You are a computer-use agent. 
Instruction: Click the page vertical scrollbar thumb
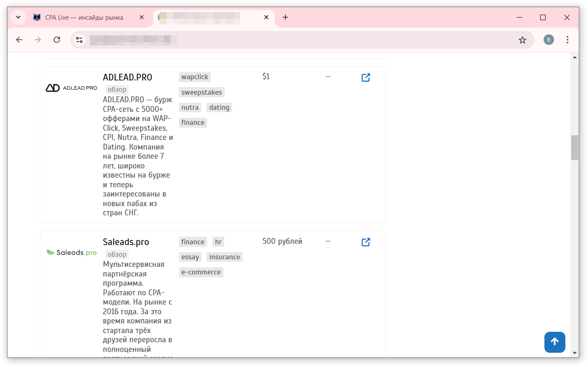[x=575, y=147]
